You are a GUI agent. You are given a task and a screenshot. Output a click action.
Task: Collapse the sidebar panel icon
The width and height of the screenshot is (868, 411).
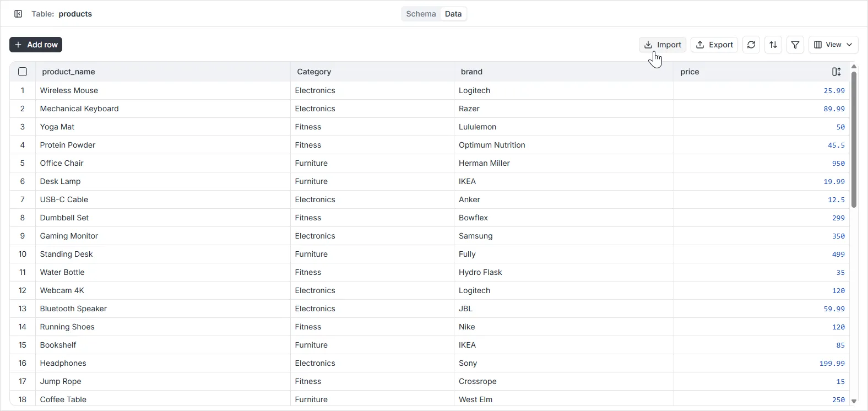(x=18, y=14)
